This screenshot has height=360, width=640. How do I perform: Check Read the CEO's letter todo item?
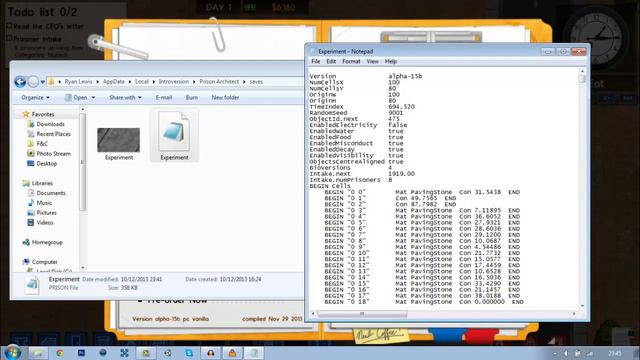pos(9,26)
